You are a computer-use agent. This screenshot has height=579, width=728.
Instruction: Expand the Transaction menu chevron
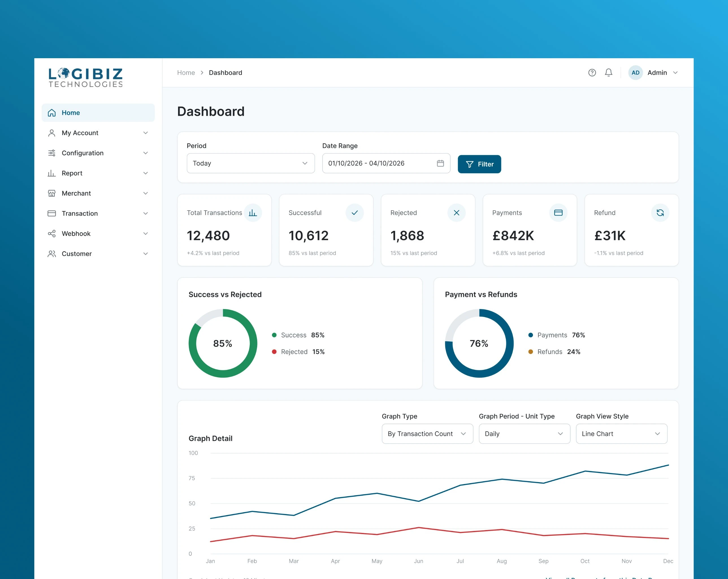[146, 213]
